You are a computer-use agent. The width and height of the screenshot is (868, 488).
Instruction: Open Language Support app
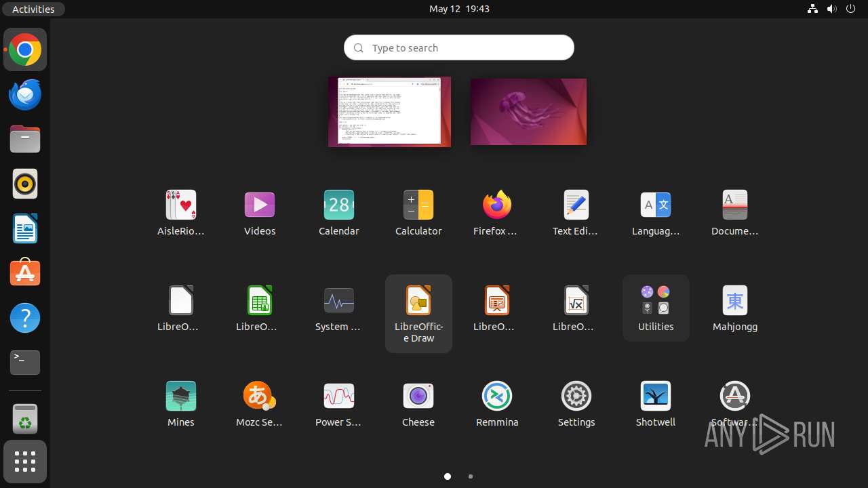pyautogui.click(x=656, y=212)
